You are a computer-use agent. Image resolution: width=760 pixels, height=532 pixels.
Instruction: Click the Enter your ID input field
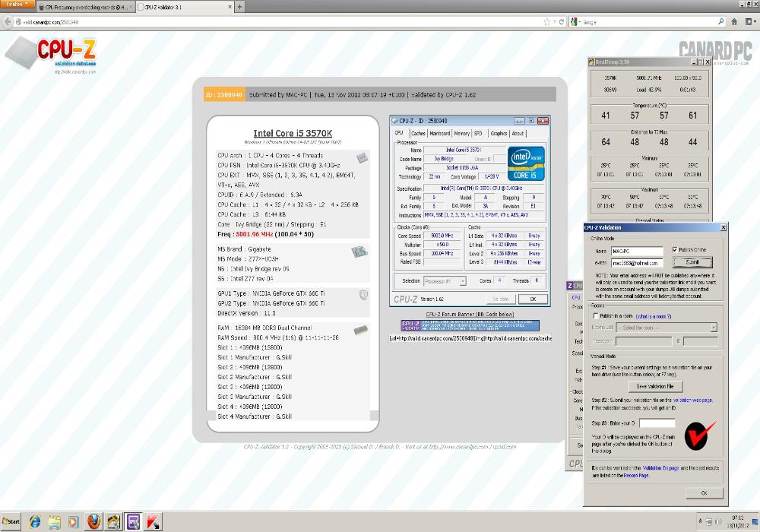tap(657, 423)
